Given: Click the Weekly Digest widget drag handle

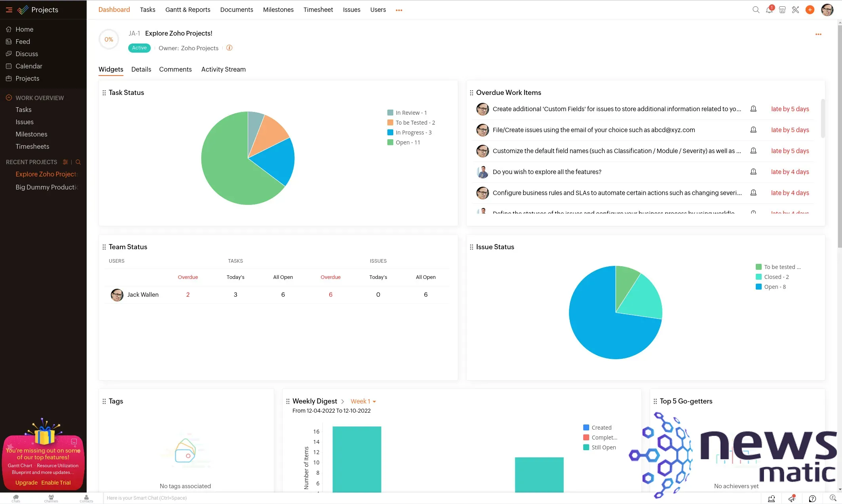Looking at the screenshot, I should tap(288, 401).
